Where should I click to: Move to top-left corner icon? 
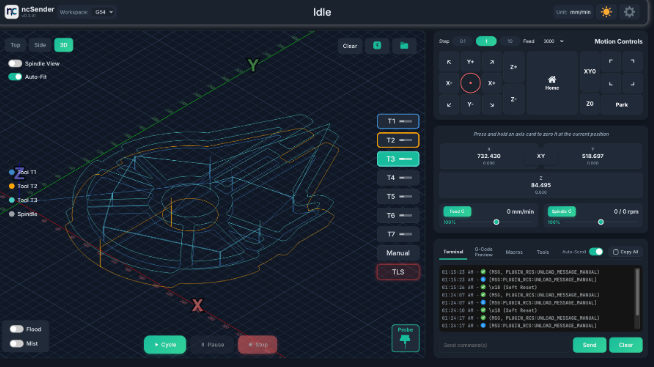(x=611, y=62)
